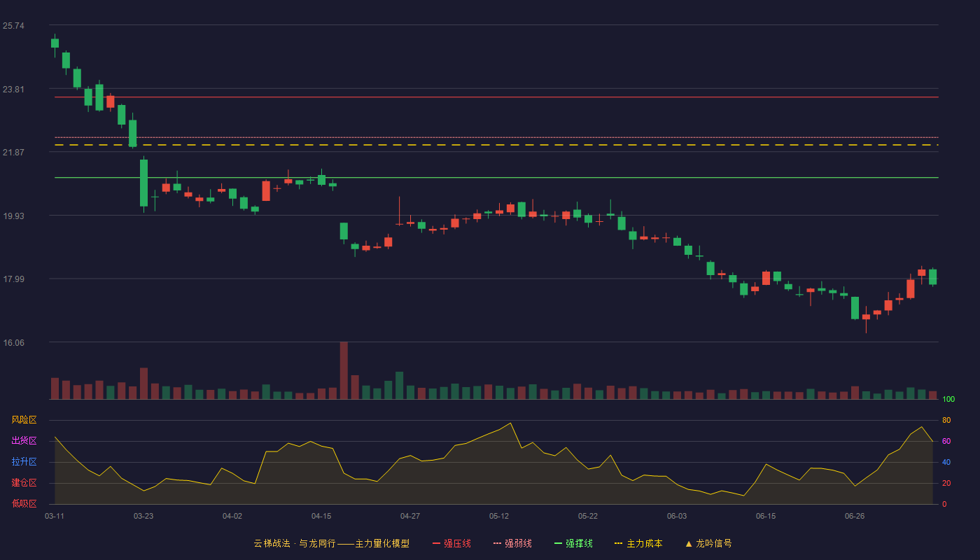Viewport: 980px width, 560px height.
Task: Click the 21.87 price axis label
Action: pyautogui.click(x=13, y=153)
